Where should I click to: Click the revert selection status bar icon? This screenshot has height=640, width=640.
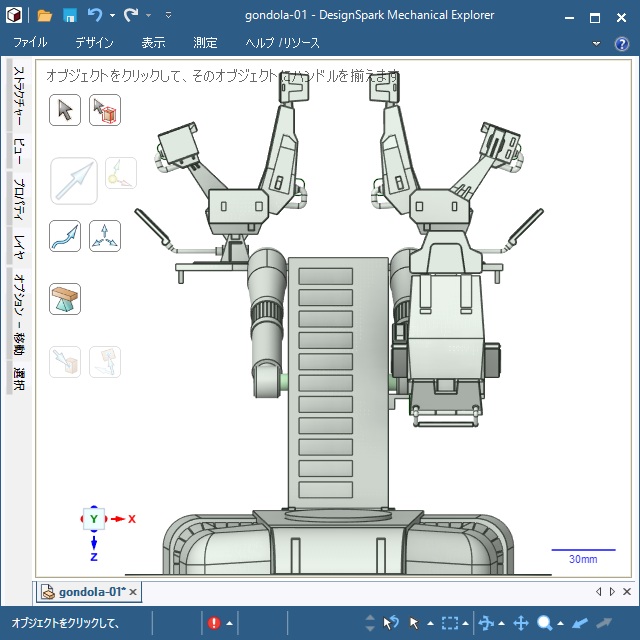391,623
